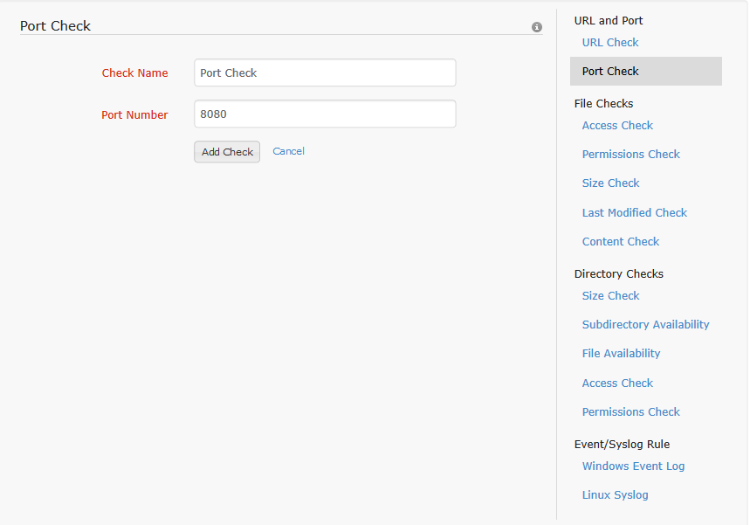Open Access Check under File Checks
750x525 pixels.
pos(617,125)
